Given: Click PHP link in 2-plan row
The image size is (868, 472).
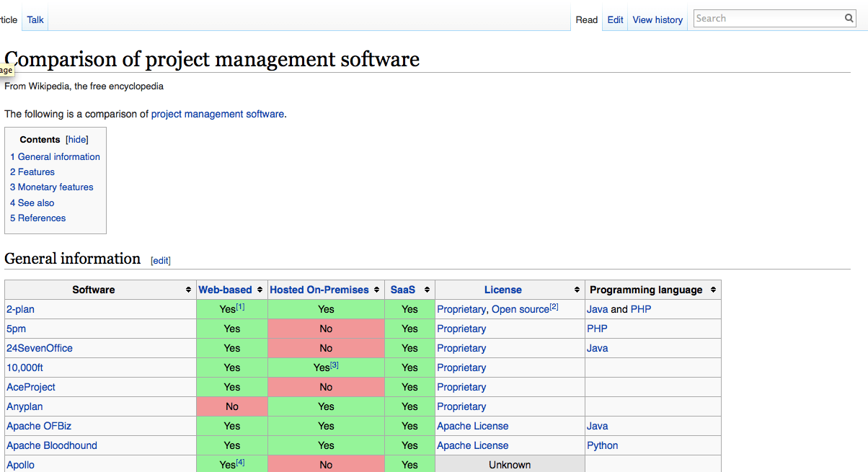Looking at the screenshot, I should click(x=641, y=309).
